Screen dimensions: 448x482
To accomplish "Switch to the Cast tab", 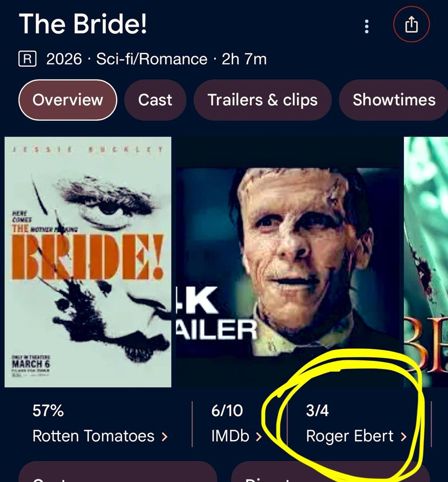I will pyautogui.click(x=155, y=100).
